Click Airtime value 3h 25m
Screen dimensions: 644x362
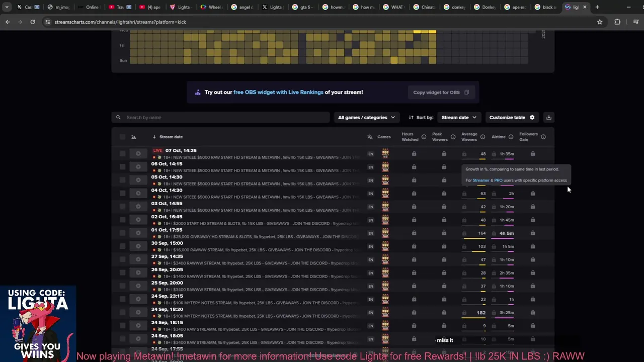pos(507,313)
